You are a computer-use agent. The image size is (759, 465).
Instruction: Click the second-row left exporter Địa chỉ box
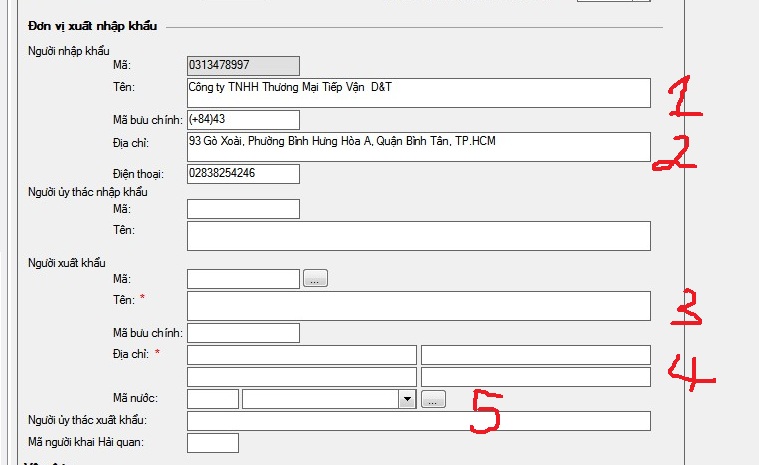tap(301, 377)
